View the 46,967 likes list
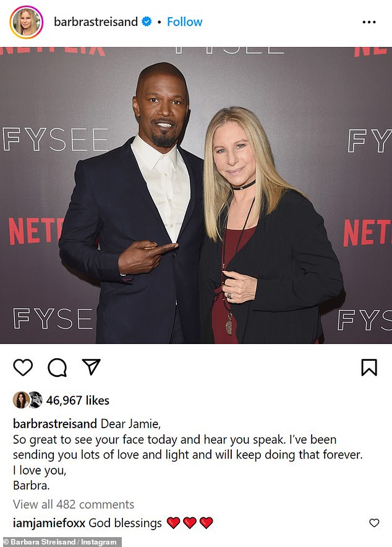 pos(78,400)
